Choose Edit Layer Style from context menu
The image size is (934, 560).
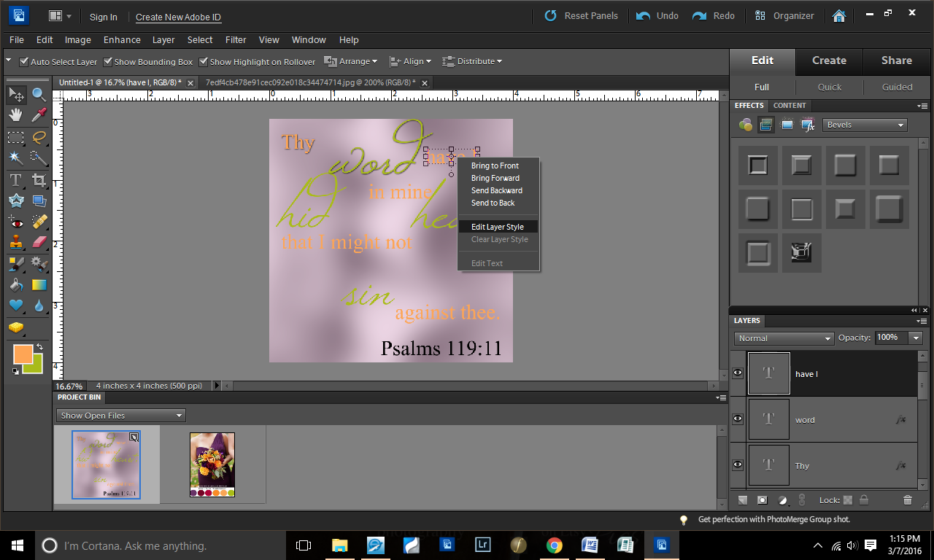tap(498, 227)
